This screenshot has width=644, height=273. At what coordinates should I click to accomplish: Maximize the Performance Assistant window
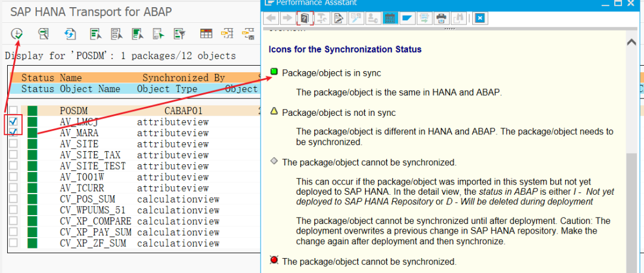(618, 2)
